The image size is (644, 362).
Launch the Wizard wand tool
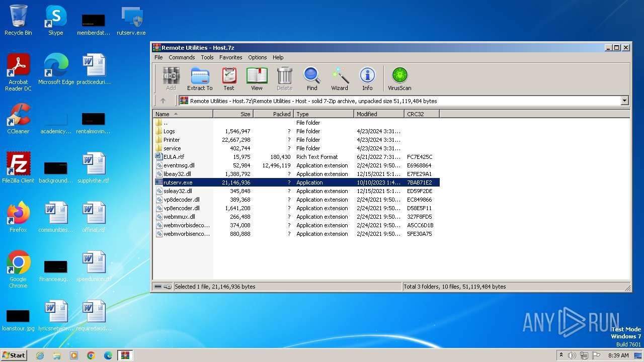tap(340, 79)
